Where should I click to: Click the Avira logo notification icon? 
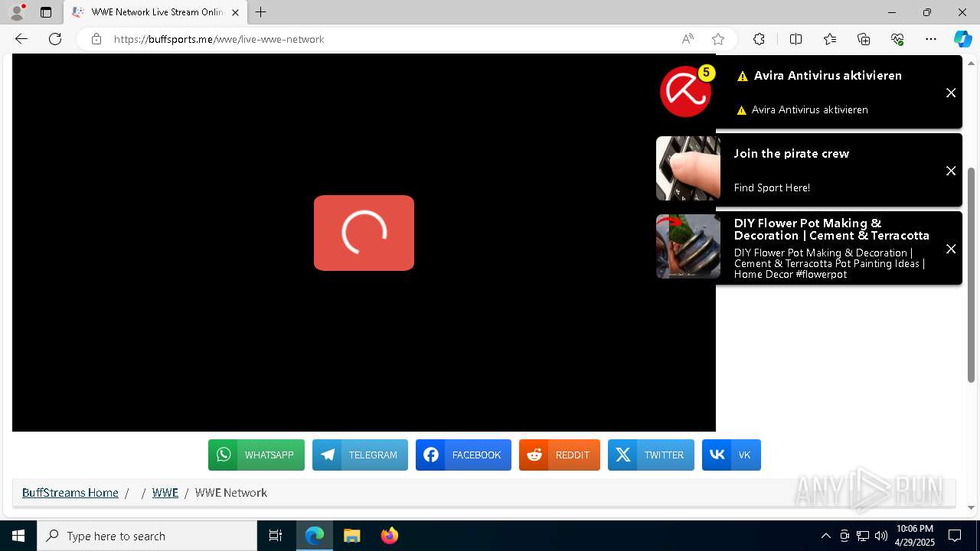(x=686, y=91)
